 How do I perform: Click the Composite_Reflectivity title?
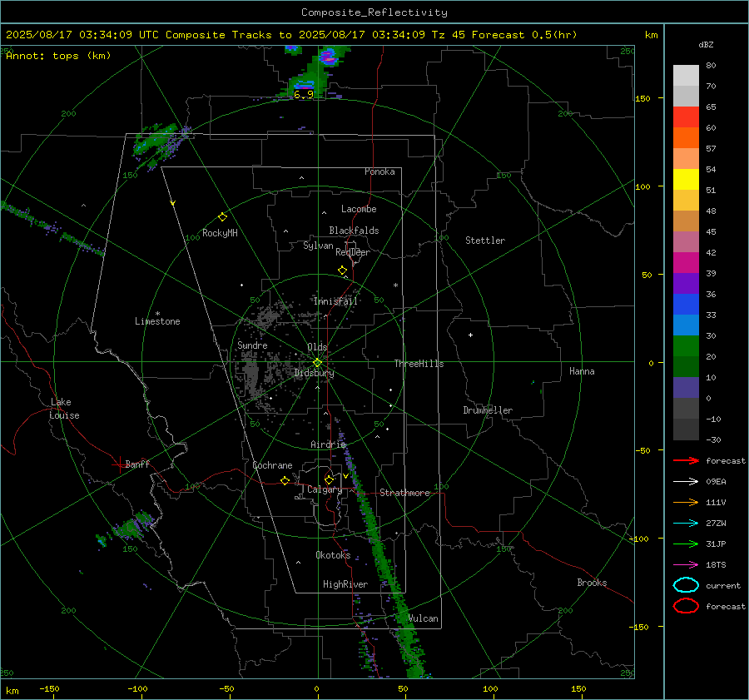[374, 12]
